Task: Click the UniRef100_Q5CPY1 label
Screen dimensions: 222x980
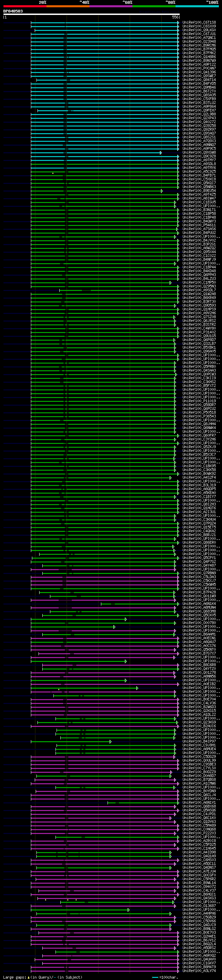Action: (199, 558)
